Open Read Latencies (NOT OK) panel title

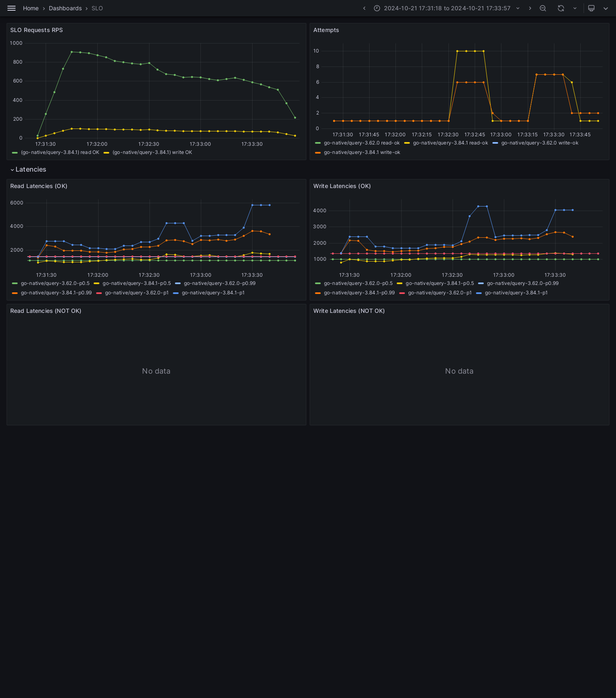pos(46,311)
